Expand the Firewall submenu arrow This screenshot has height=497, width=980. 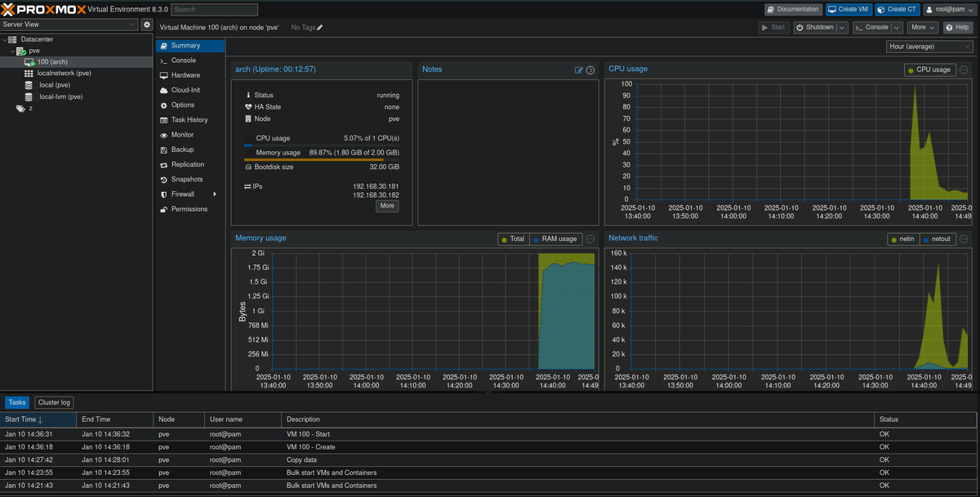[215, 195]
